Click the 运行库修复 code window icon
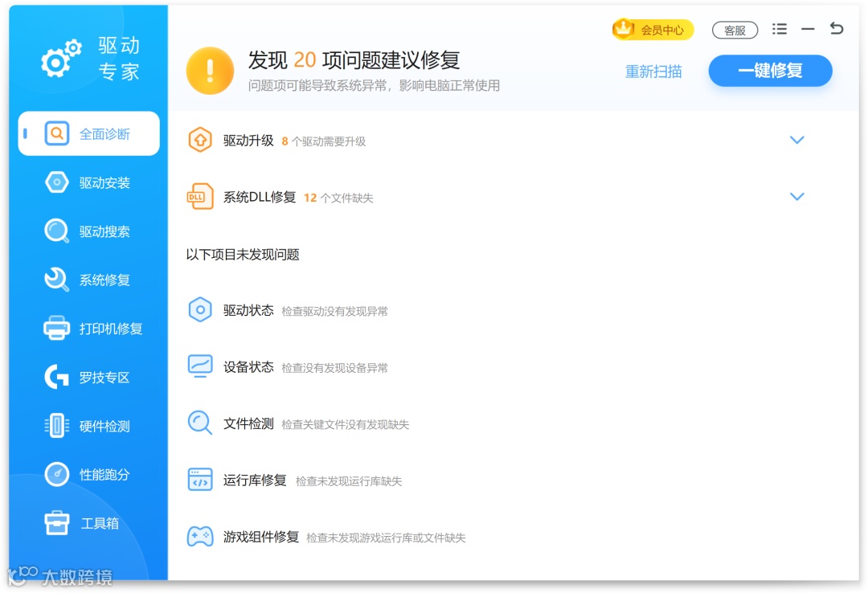Viewport: 868px width, 593px height. [200, 480]
